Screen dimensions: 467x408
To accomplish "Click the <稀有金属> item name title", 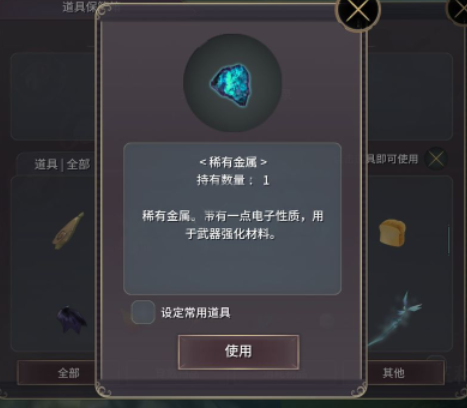I will pos(233,162).
